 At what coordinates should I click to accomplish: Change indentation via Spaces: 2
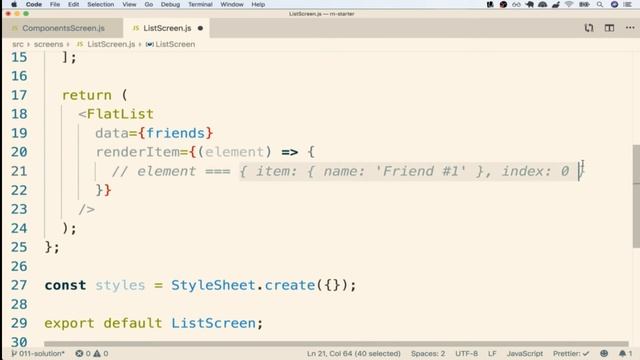[x=428, y=353]
